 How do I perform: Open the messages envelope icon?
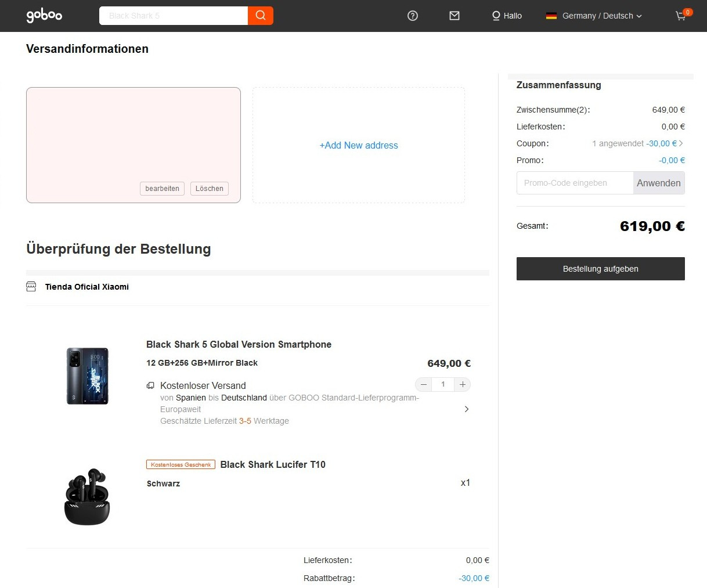pyautogui.click(x=454, y=16)
